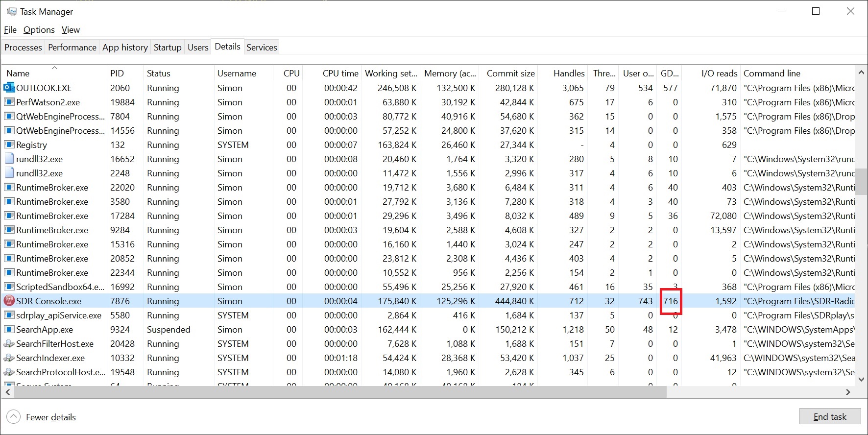This screenshot has height=435, width=868.
Task: Click the Registry process icon
Action: (x=9, y=145)
